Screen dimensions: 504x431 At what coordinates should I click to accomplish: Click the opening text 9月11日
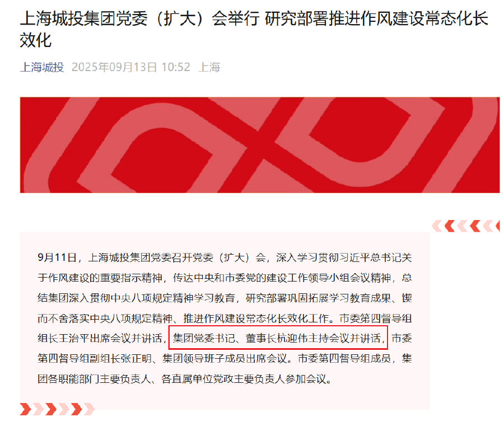[x=57, y=257]
